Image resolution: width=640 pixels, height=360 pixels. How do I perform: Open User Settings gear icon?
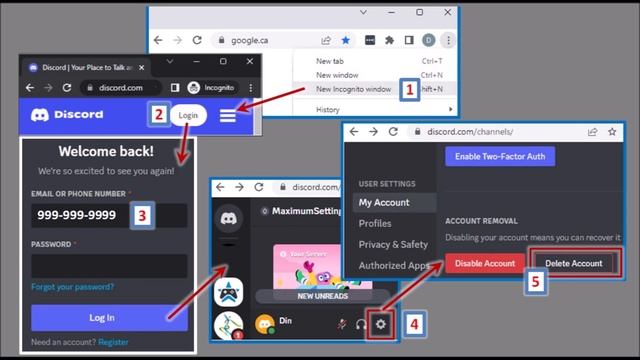point(381,324)
